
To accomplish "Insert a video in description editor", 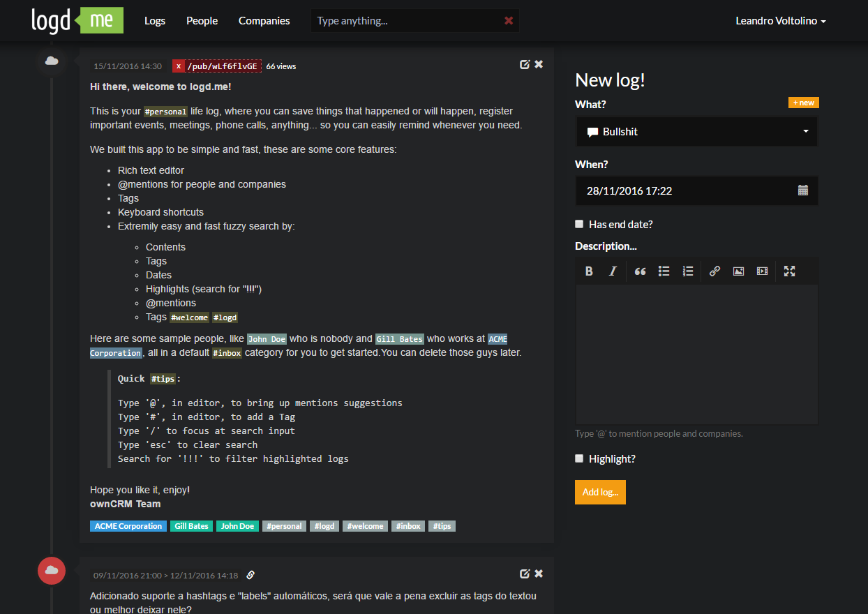I will [x=762, y=271].
